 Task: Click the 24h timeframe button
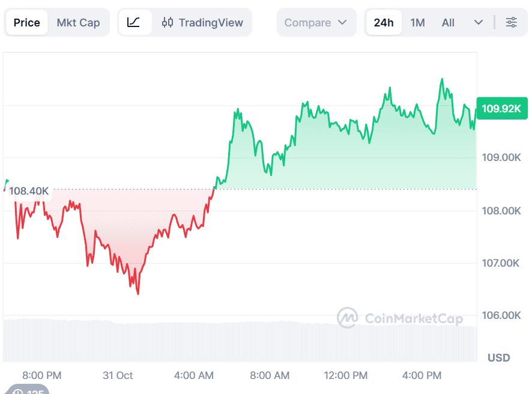tap(384, 22)
